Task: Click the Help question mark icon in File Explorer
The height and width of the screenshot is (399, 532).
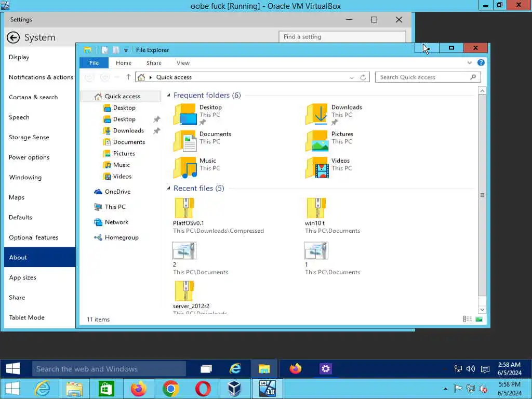Action: click(x=481, y=63)
